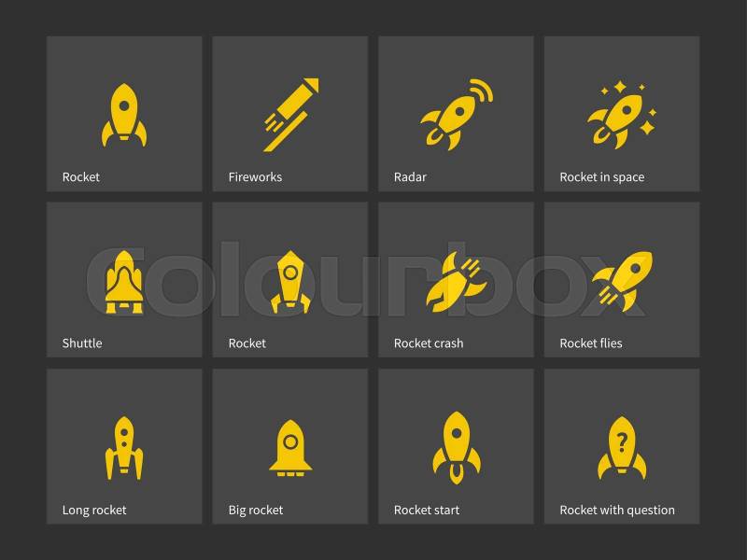The image size is (747, 560).
Task: Click the "Rocket with question" caption
Action: (x=617, y=510)
